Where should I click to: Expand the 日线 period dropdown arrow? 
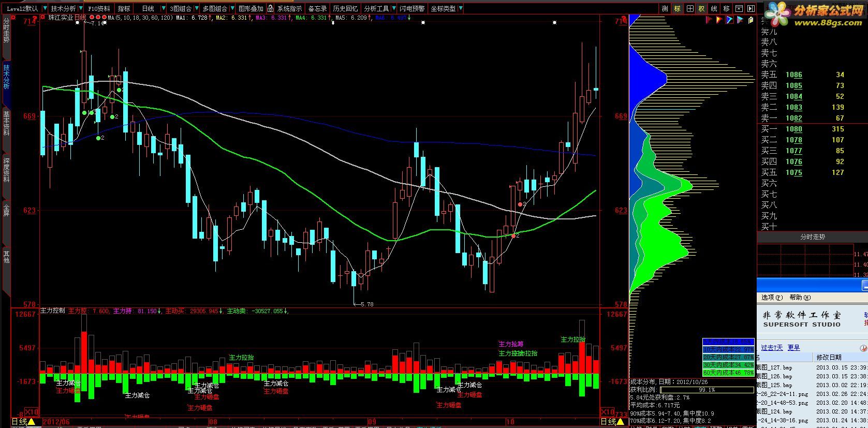click(x=164, y=9)
